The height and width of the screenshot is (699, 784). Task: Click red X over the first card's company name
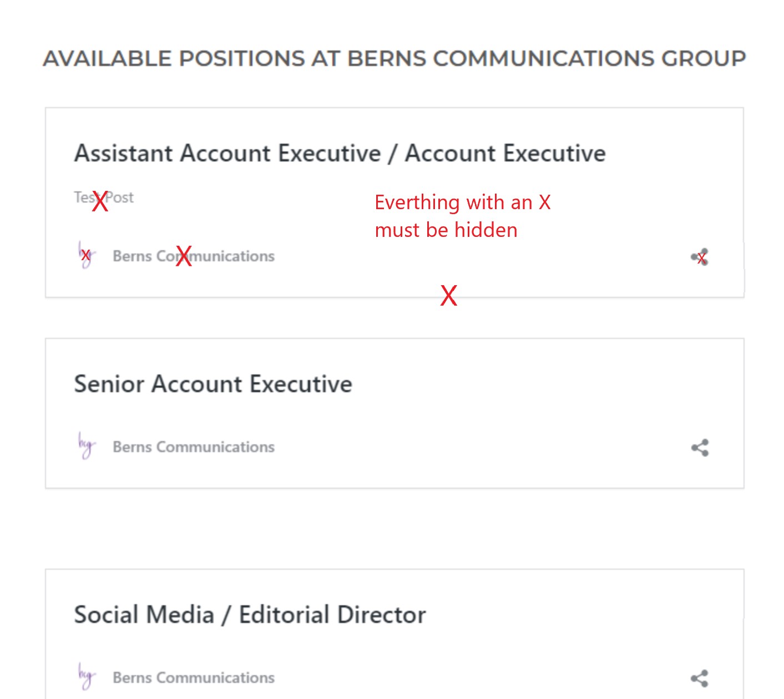tap(184, 256)
